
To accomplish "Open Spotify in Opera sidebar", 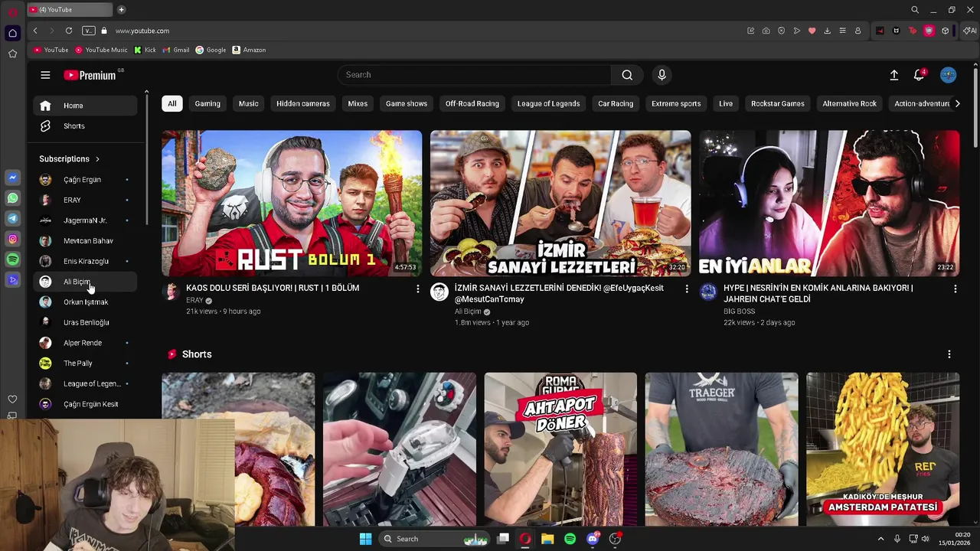I will [x=12, y=260].
